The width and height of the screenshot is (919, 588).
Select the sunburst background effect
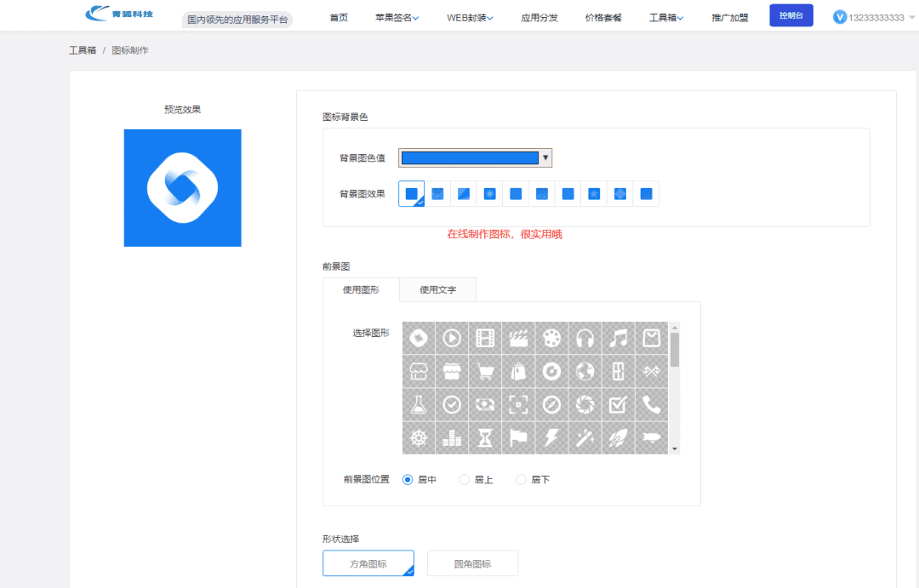click(x=489, y=194)
